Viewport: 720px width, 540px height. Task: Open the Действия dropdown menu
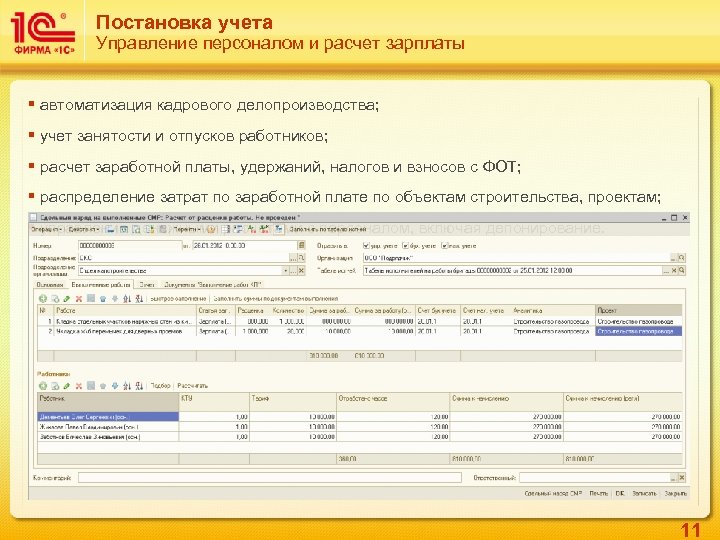click(84, 229)
